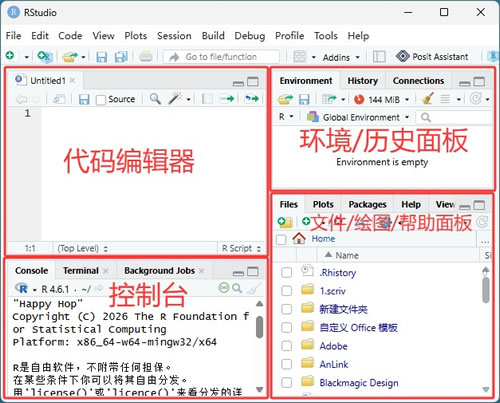This screenshot has height=403, width=500.
Task: Click the Find/Replace magnifier in editor toolbar
Action: (155, 99)
